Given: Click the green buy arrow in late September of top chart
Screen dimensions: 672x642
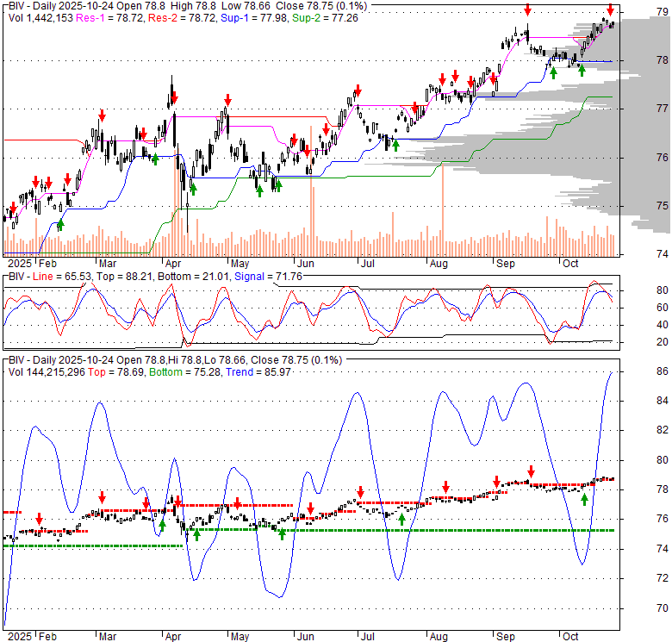Looking at the screenshot, I should pos(553,74).
